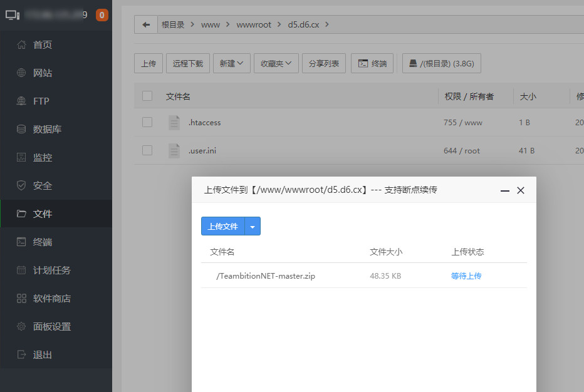Check the .user.ini row checkbox
584x392 pixels.
(x=147, y=150)
